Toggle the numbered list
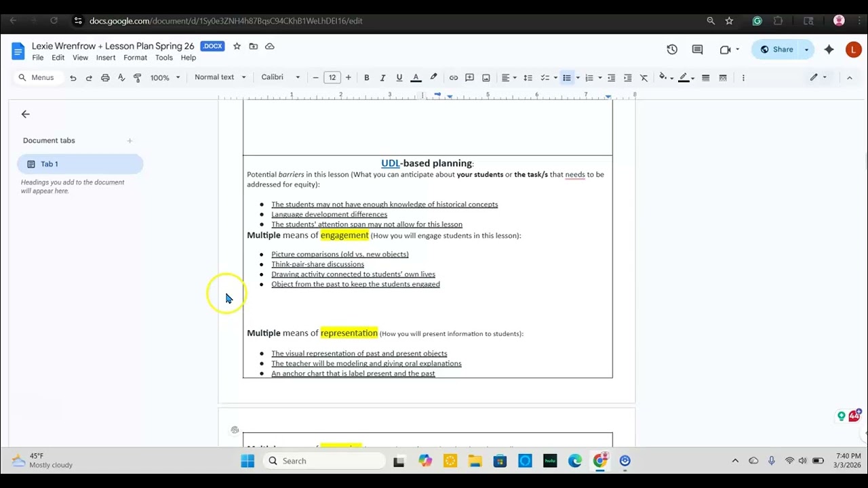 point(589,78)
